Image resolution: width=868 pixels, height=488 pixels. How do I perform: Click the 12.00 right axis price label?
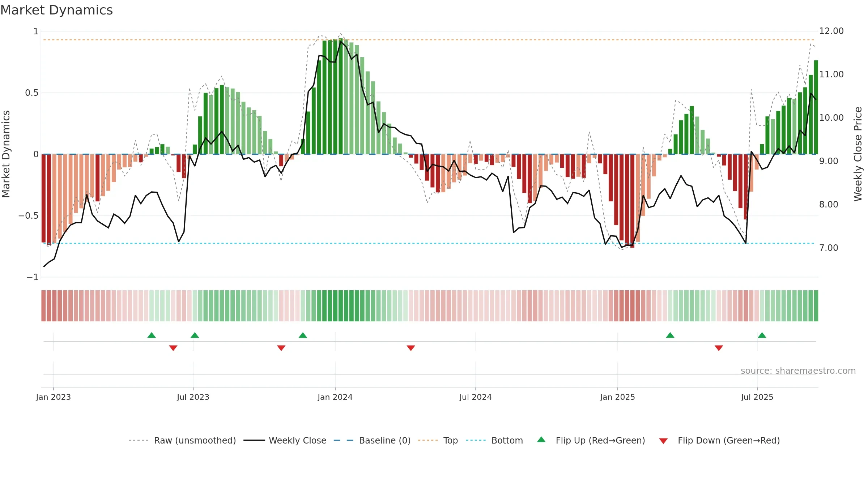pyautogui.click(x=831, y=31)
